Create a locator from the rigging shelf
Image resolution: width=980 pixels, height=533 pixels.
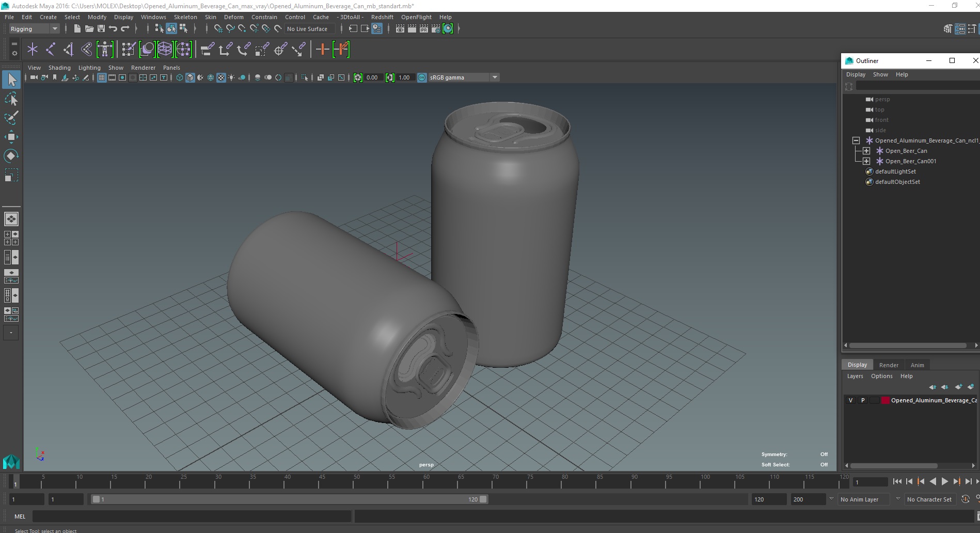click(x=33, y=50)
